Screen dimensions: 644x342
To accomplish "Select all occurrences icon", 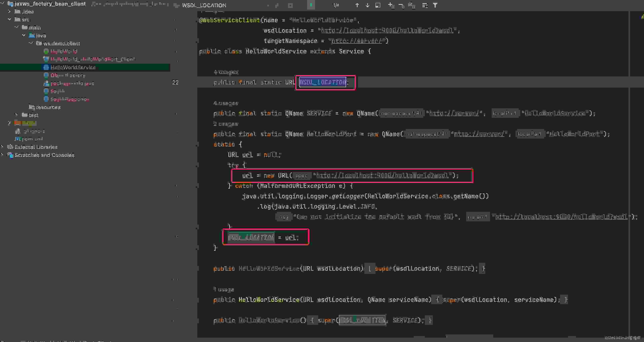I will 411,5.
